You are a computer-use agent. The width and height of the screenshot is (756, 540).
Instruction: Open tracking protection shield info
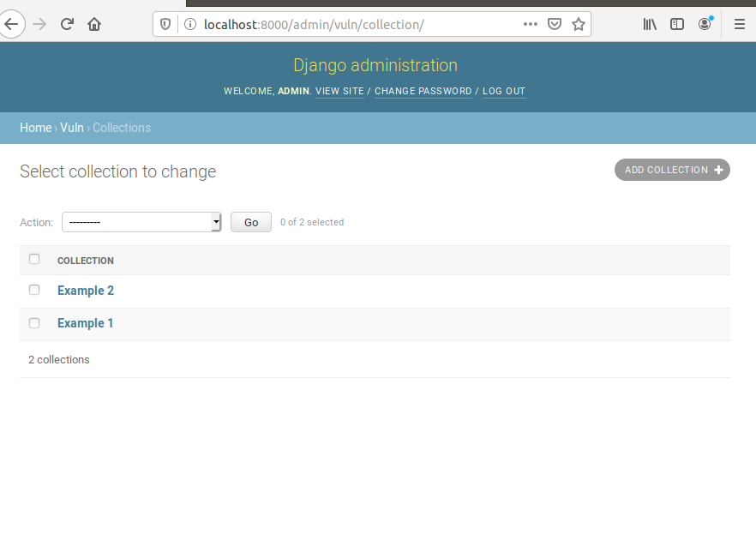pyautogui.click(x=165, y=24)
